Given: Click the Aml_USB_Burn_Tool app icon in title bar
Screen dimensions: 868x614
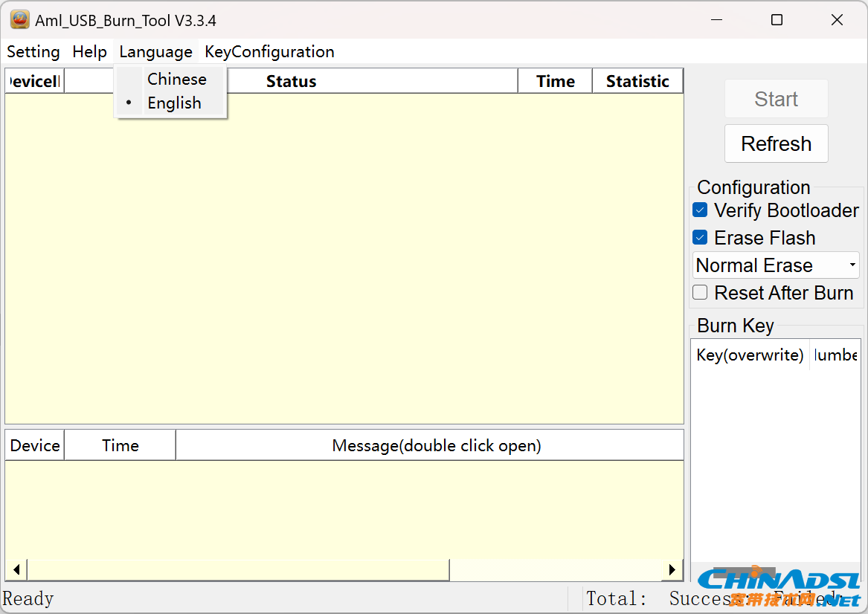Looking at the screenshot, I should pyautogui.click(x=20, y=20).
